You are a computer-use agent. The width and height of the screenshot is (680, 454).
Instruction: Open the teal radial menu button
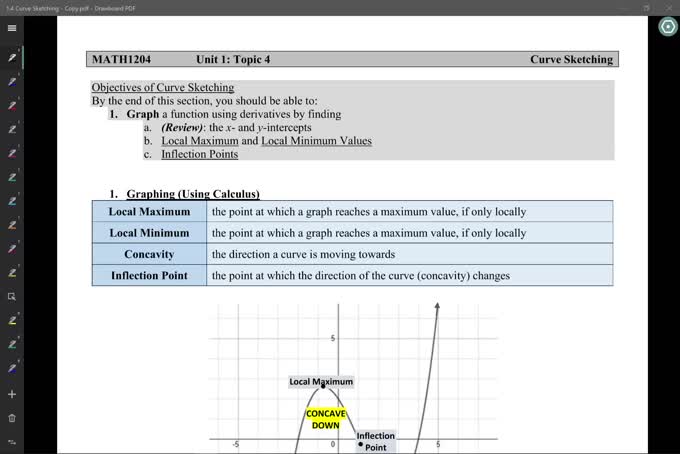[668, 27]
